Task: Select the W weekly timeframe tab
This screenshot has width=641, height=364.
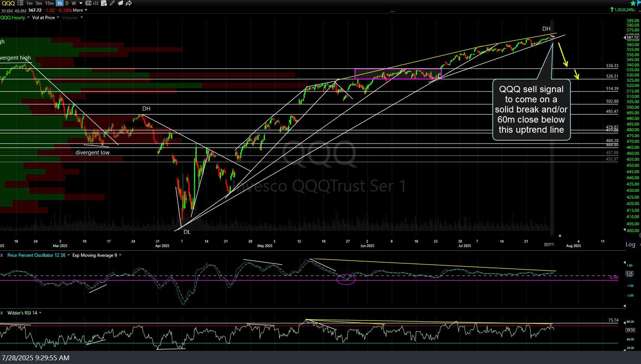Action: pyautogui.click(x=74, y=3)
